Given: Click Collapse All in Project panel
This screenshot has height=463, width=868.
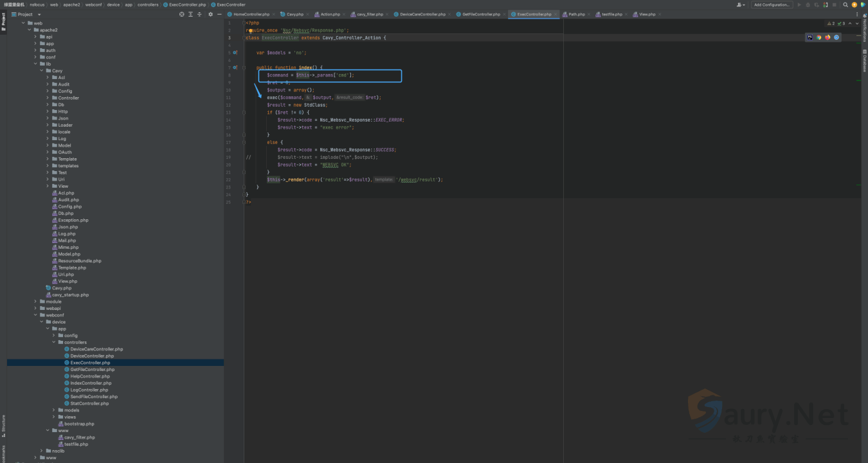Looking at the screenshot, I should pyautogui.click(x=198, y=14).
